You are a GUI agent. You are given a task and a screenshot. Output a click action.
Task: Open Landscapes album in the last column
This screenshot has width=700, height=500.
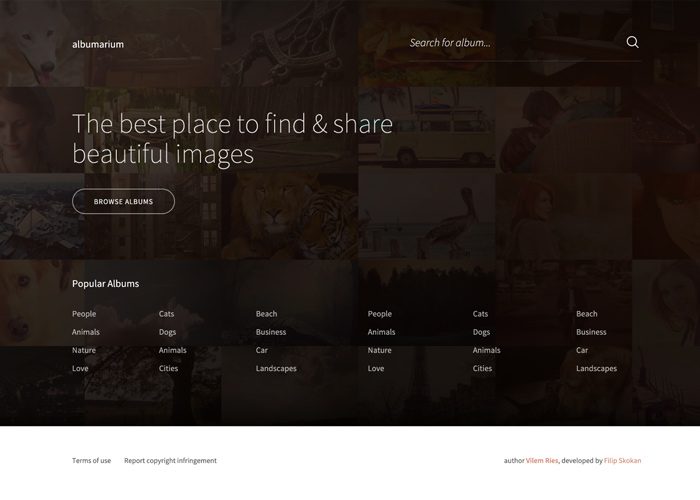click(x=596, y=368)
